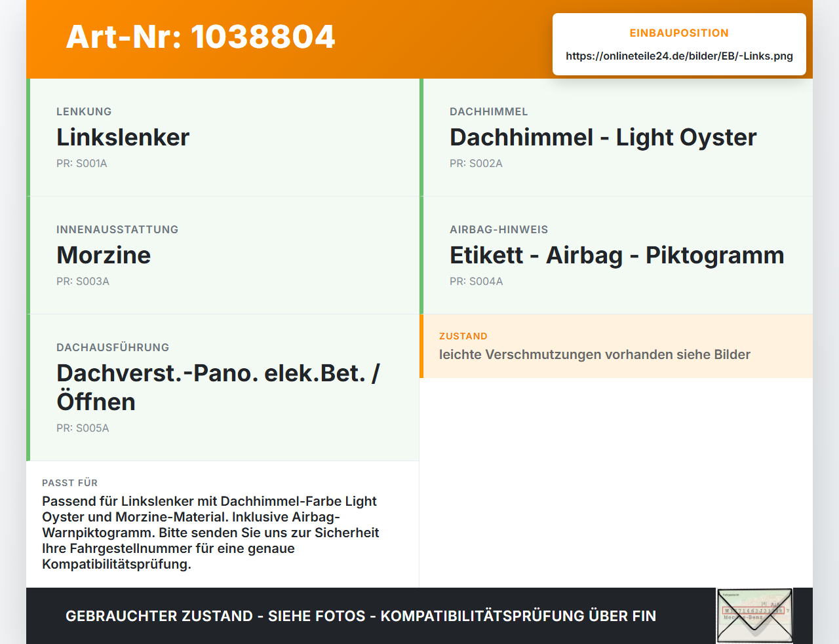This screenshot has height=644, width=839.
Task: Click the PASST FÜR heading
Action: (x=70, y=483)
